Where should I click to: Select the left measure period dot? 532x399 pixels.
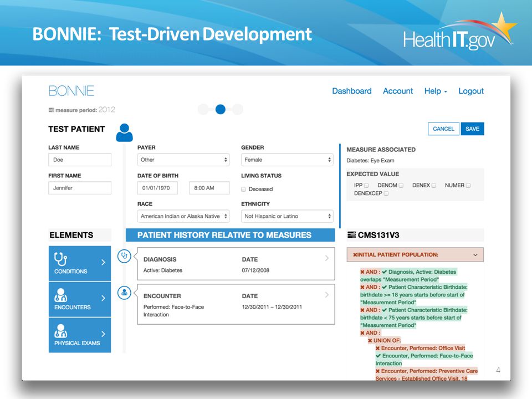pyautogui.click(x=203, y=109)
